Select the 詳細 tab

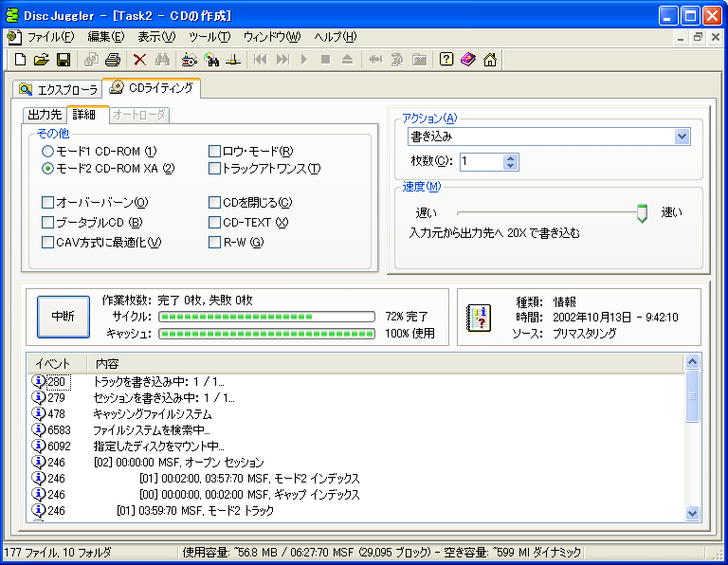pos(88,114)
